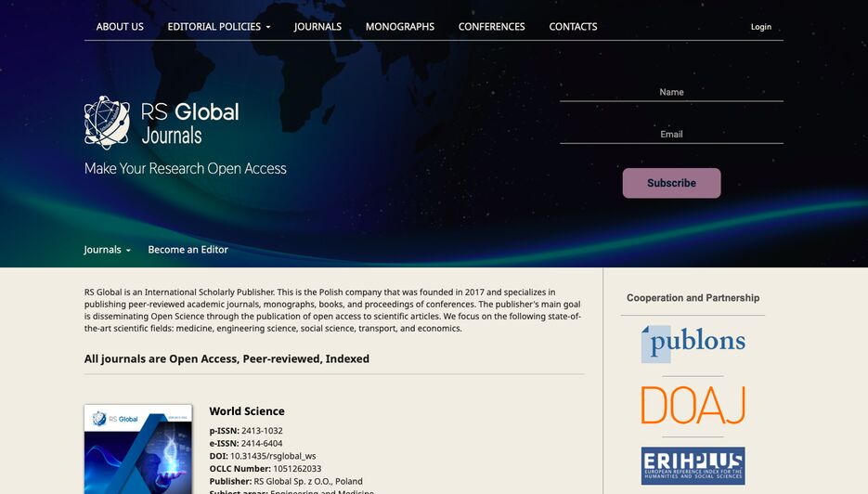Click the RS Global Journals logo
The width and height of the screenshot is (868, 494).
click(x=162, y=123)
